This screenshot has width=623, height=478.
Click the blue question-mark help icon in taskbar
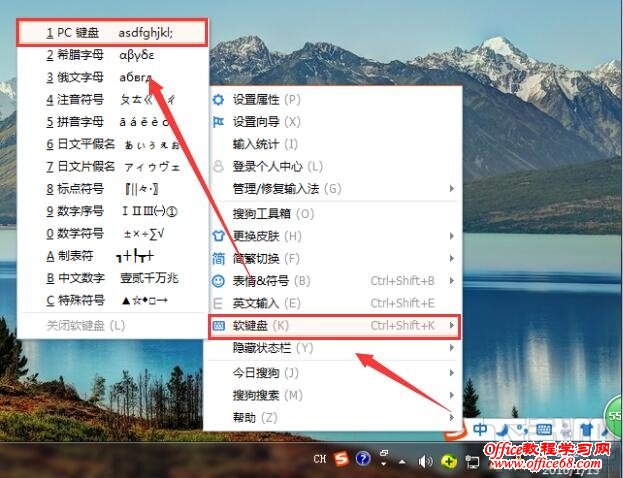(x=363, y=459)
